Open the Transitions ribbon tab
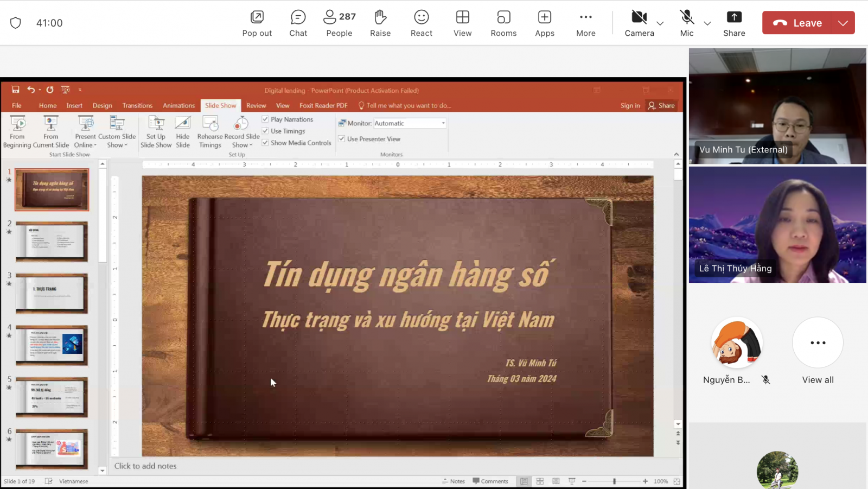Screen dimensions: 868x489 (x=137, y=105)
